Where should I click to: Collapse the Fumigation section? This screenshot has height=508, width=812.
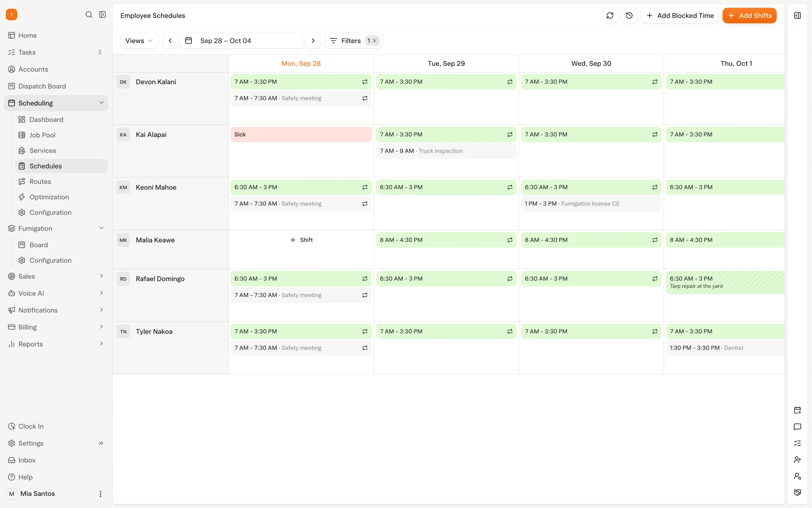(101, 228)
